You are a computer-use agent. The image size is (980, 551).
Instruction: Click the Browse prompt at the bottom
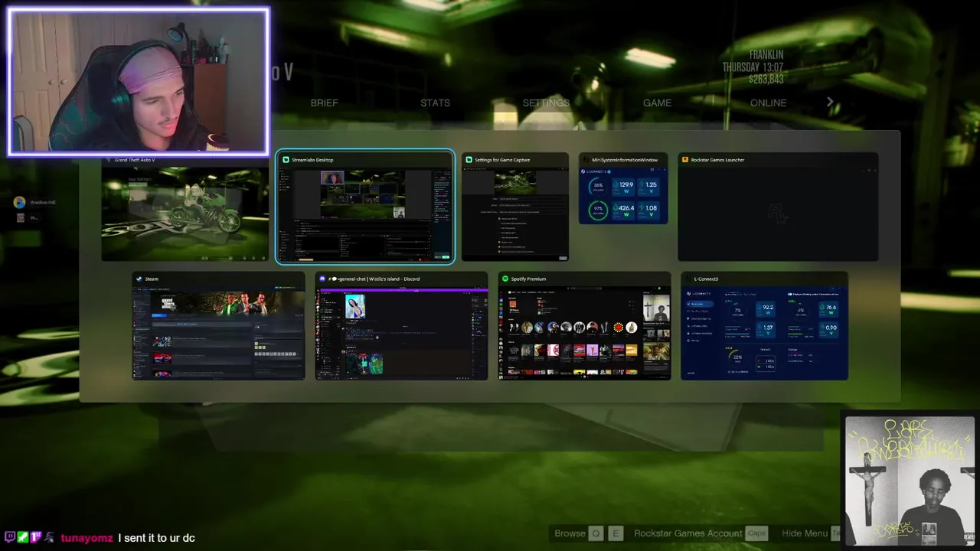point(570,533)
